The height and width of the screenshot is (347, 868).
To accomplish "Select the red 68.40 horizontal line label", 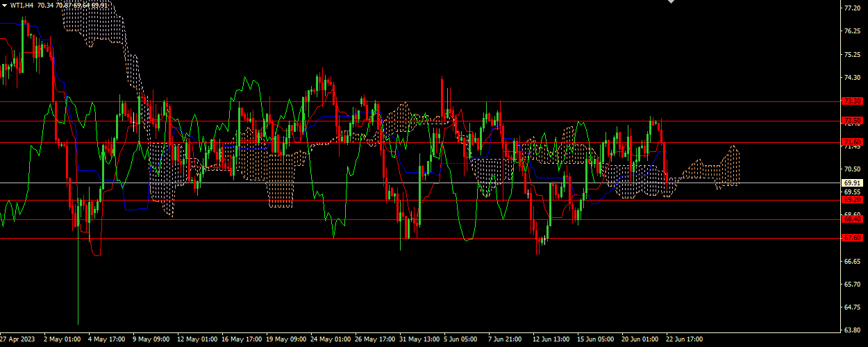I will pos(852,219).
